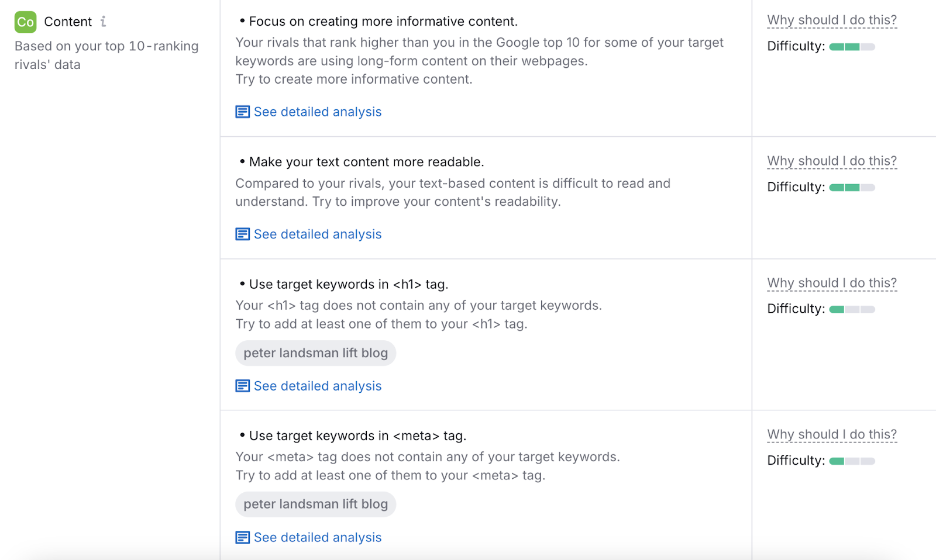The width and height of the screenshot is (936, 560).
Task: Open detailed analysis for text readability
Action: pyautogui.click(x=317, y=234)
